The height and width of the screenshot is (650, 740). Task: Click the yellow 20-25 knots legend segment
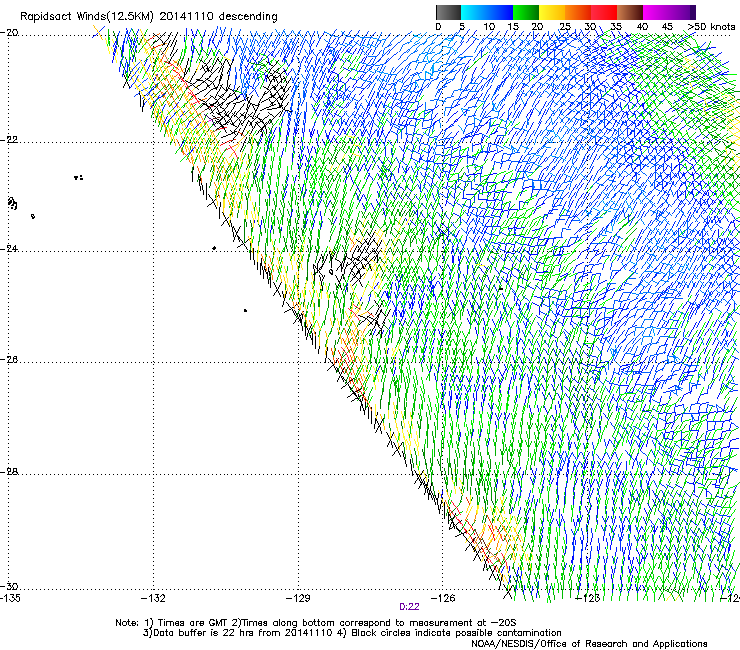[x=552, y=12]
